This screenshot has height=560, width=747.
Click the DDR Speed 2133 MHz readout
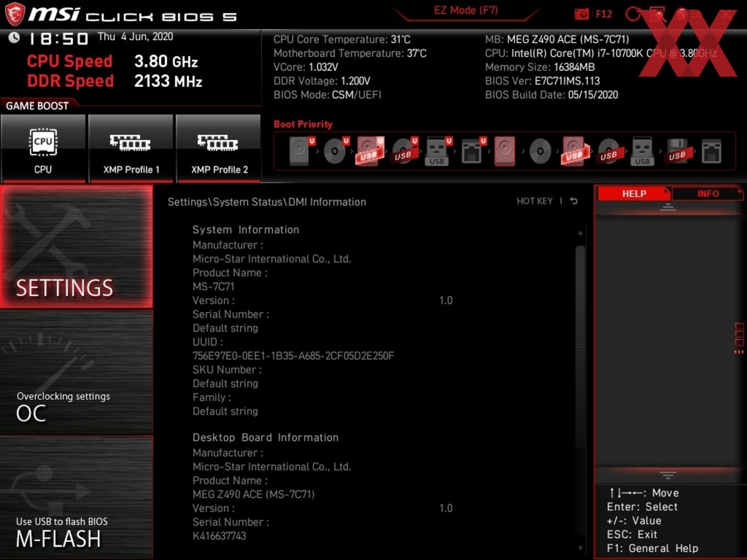point(115,81)
